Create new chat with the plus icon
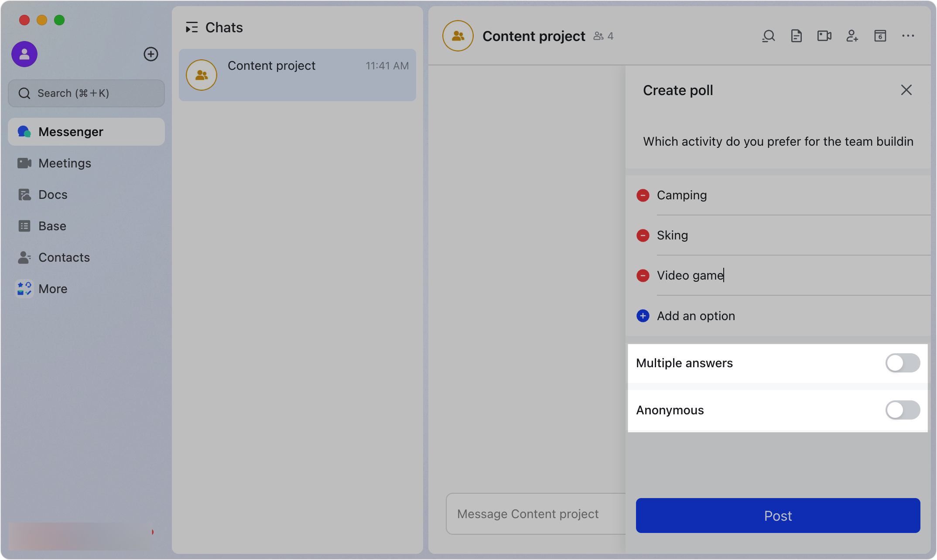This screenshot has height=560, width=937. pos(151,54)
